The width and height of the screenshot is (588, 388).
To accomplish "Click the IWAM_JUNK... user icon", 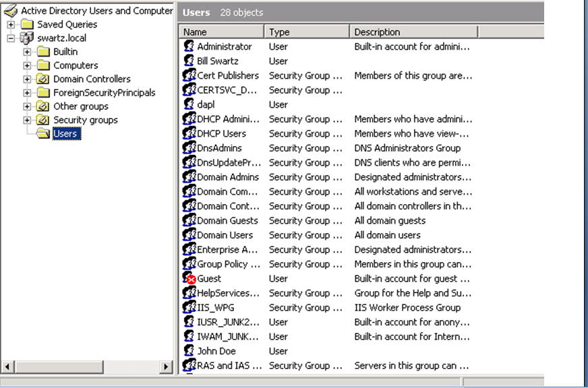I will [x=189, y=336].
